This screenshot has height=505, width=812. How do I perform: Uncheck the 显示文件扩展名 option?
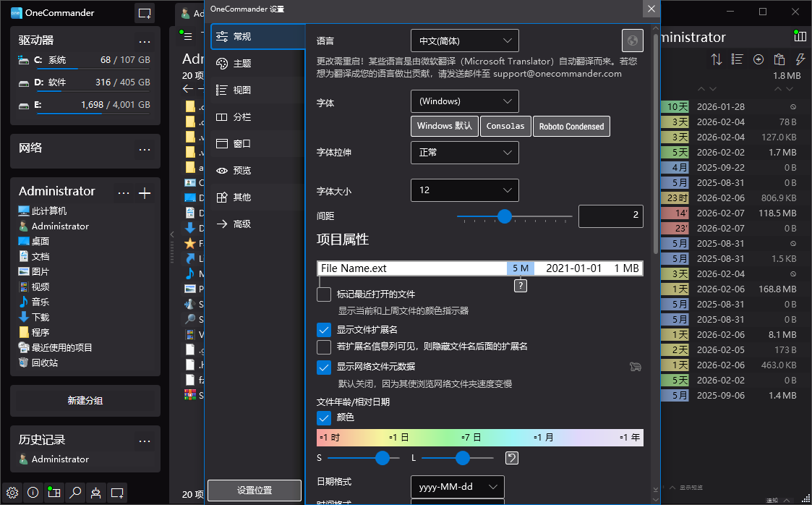323,329
